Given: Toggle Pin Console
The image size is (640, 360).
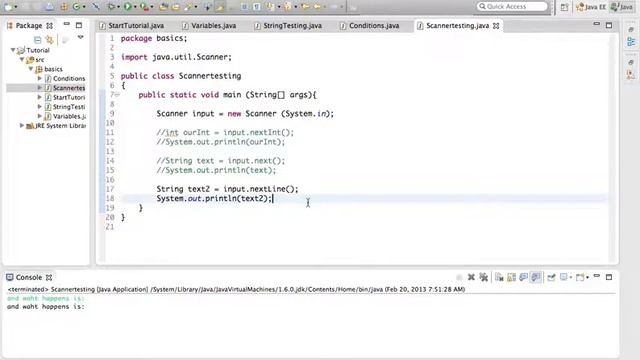Looking at the screenshot, I should (x=551, y=278).
